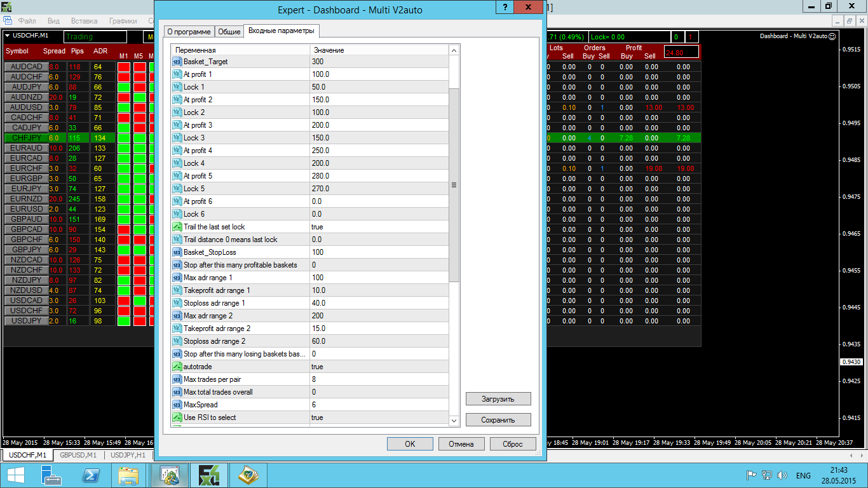Click the CHFJPY symbol button on dashboard
This screenshot has width=868, height=488.
click(26, 138)
